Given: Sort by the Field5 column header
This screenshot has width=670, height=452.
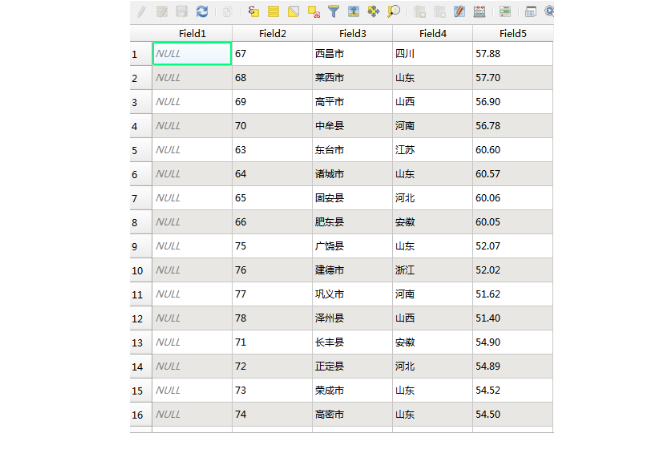Looking at the screenshot, I should 513,33.
